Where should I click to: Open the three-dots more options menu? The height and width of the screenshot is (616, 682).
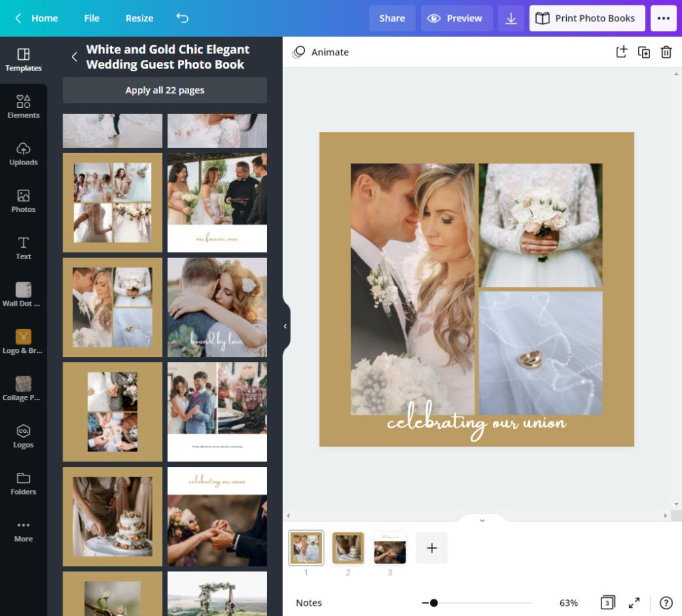663,19
